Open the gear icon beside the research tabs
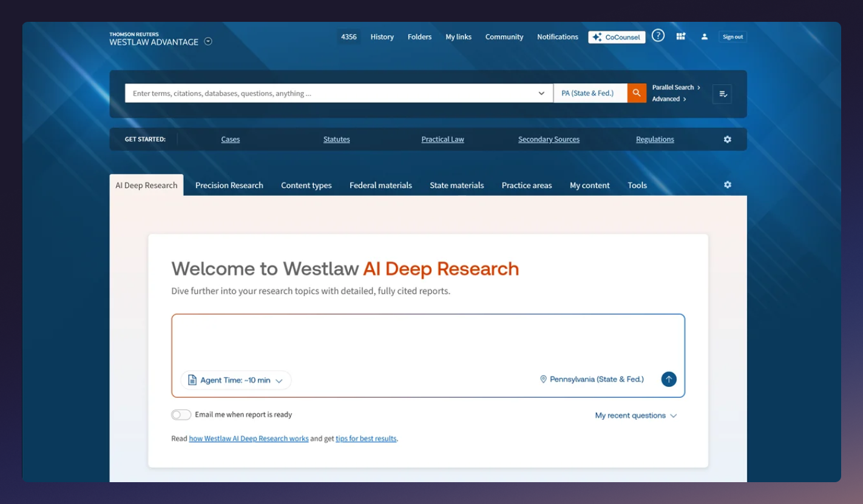This screenshot has width=863, height=504. (726, 184)
